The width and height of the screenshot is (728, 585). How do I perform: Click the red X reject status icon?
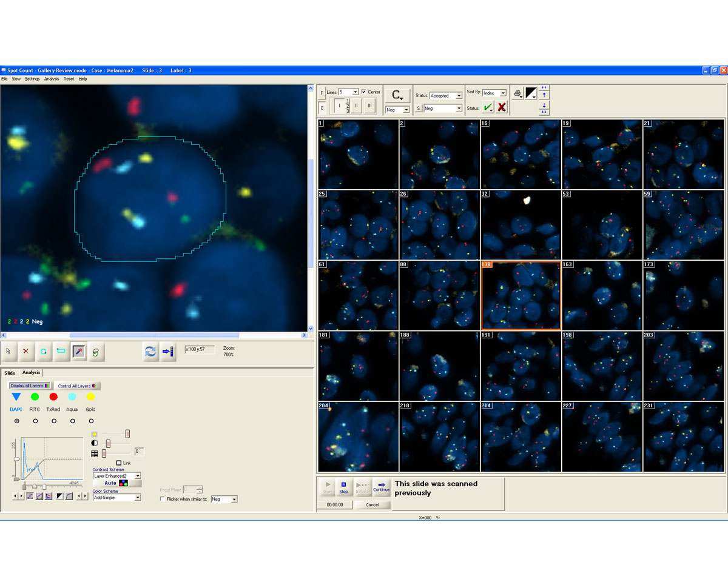pyautogui.click(x=502, y=107)
